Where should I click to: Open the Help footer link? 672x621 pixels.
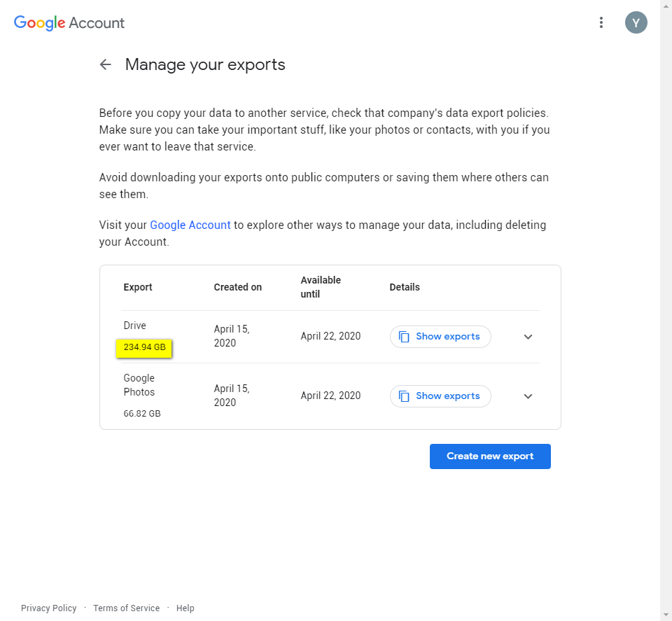[185, 608]
